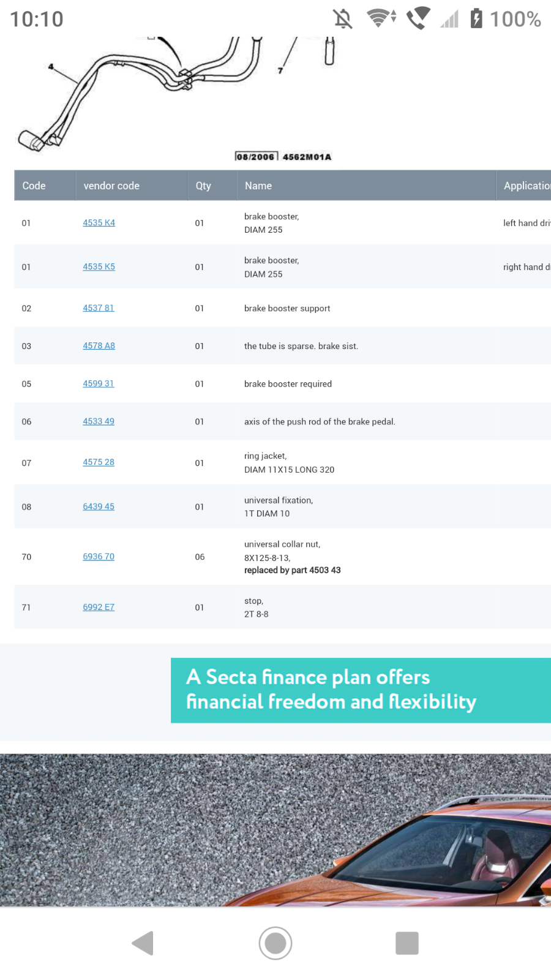Open collar nut part 6936 70
Viewport: 551px width, 980px height.
[99, 557]
